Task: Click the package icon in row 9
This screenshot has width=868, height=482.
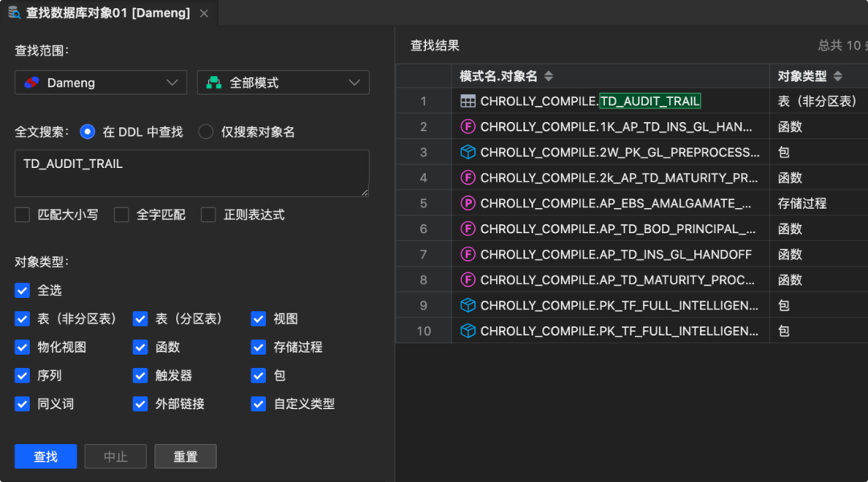Action: [x=468, y=305]
